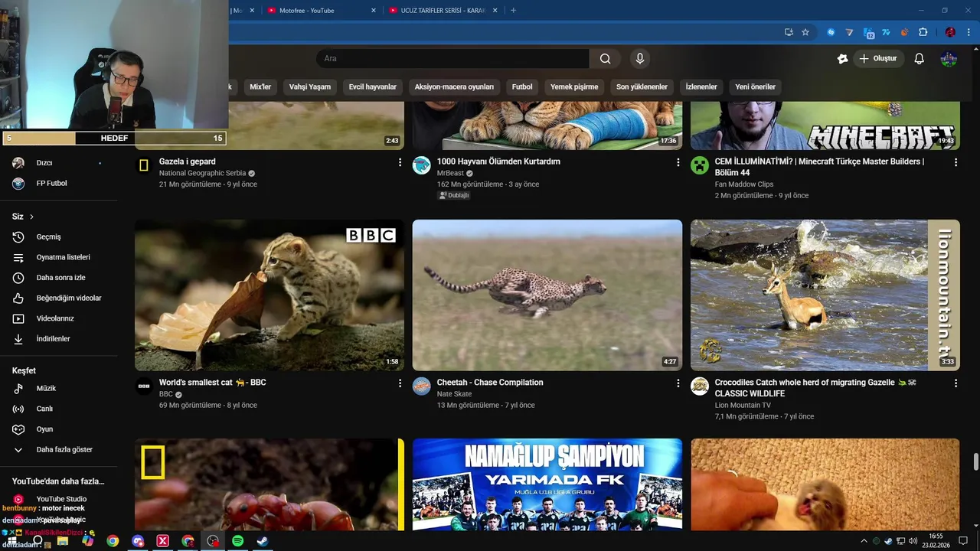Open options for Cheetah - Chase Compilation
980x551 pixels.
click(x=678, y=383)
